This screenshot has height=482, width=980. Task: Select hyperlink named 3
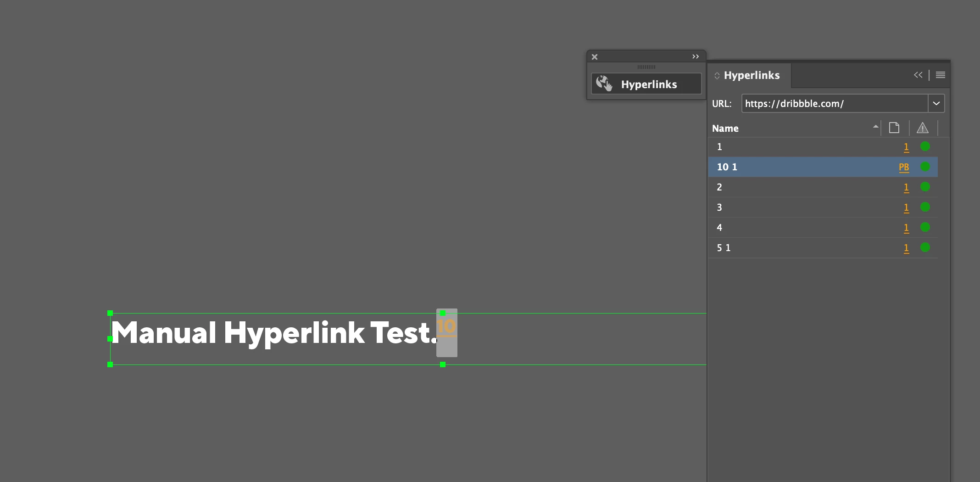pyautogui.click(x=823, y=207)
